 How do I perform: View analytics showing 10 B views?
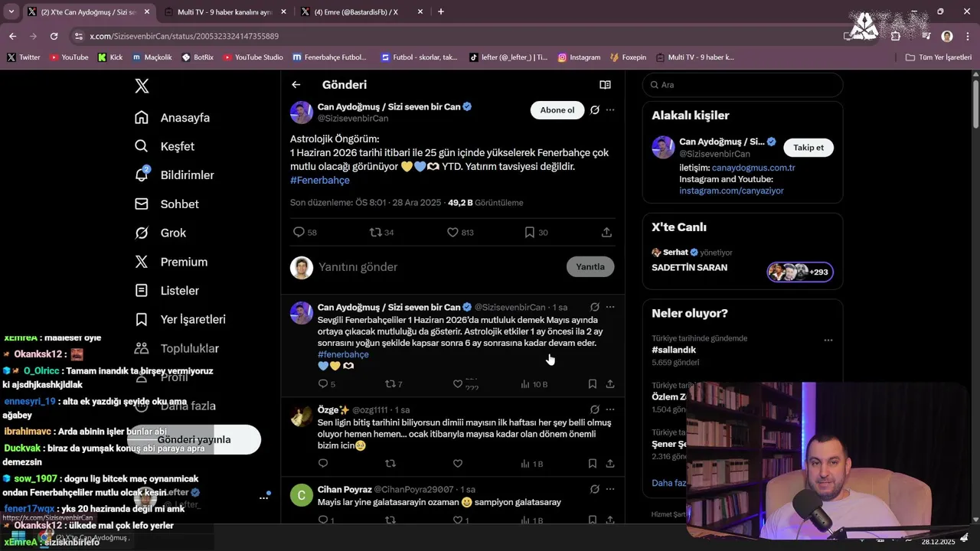pyautogui.click(x=534, y=384)
